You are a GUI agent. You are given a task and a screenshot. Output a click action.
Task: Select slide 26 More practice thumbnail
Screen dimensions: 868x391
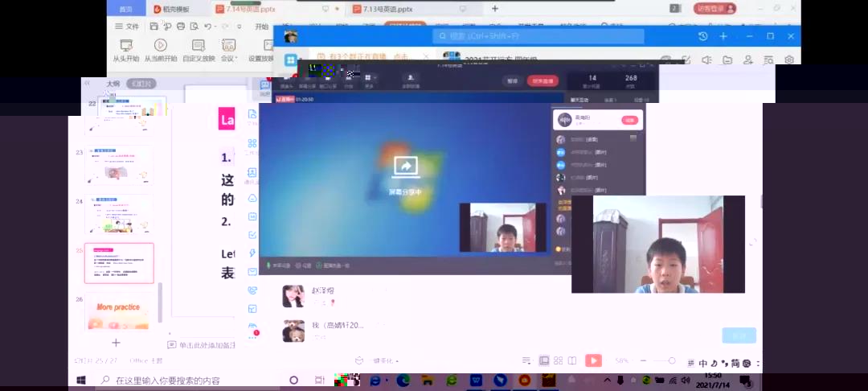118,312
